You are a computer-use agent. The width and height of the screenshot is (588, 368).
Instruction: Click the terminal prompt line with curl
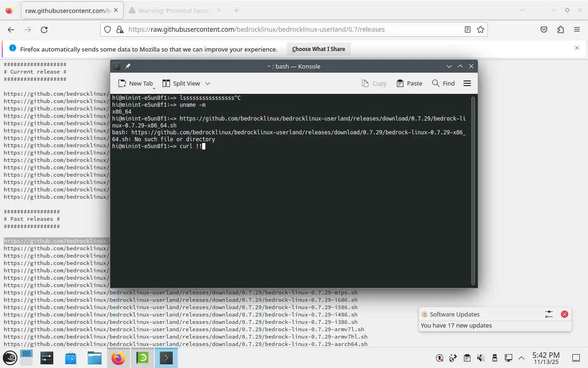tap(158, 146)
